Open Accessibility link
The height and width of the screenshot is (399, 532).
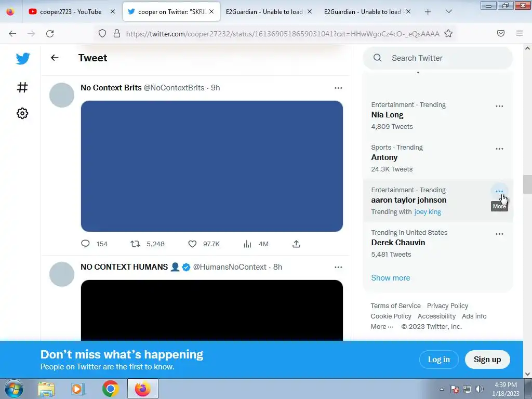[436, 316]
